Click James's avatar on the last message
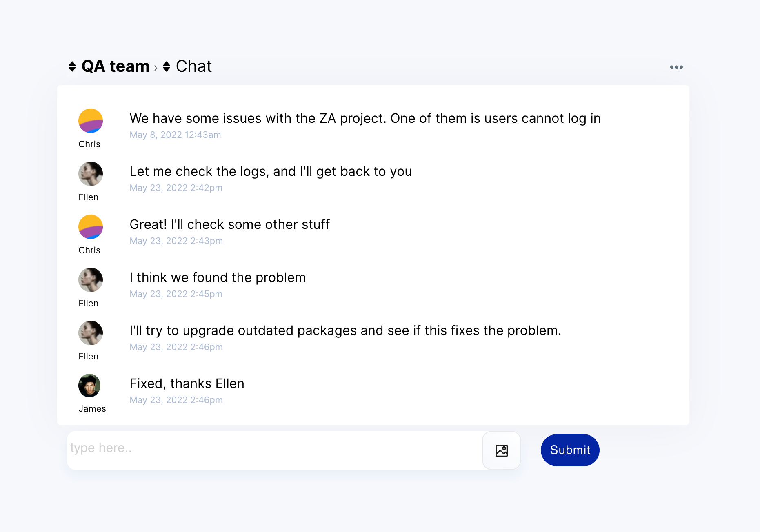The width and height of the screenshot is (760, 532). (x=90, y=385)
